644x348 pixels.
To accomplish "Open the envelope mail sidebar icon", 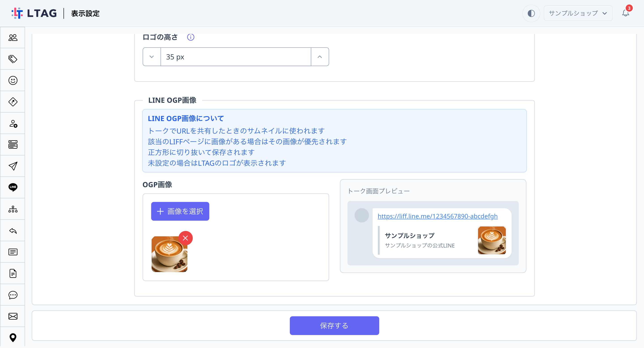I will click(13, 316).
